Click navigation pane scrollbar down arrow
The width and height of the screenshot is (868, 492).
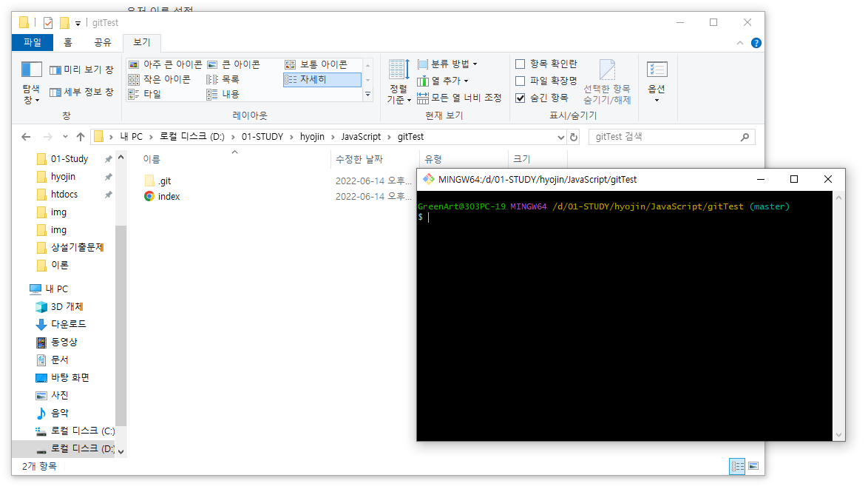[x=121, y=452]
